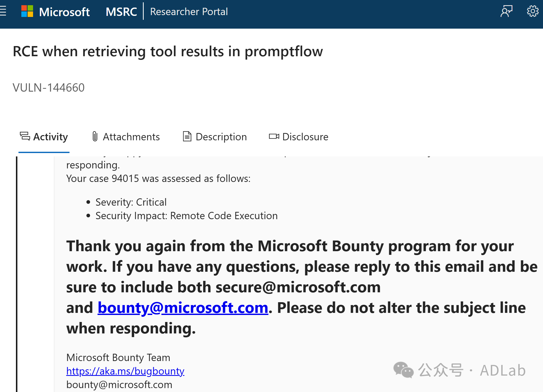This screenshot has height=392, width=543.
Task: Click the VULN-144660 case identifier
Action: pyautogui.click(x=49, y=88)
